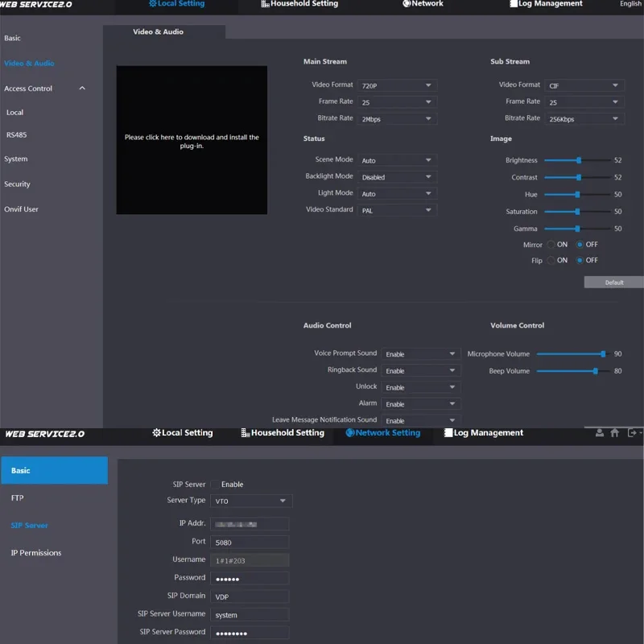
Task: Open Main Stream Bitrate Rate dropdown
Action: pyautogui.click(x=397, y=119)
